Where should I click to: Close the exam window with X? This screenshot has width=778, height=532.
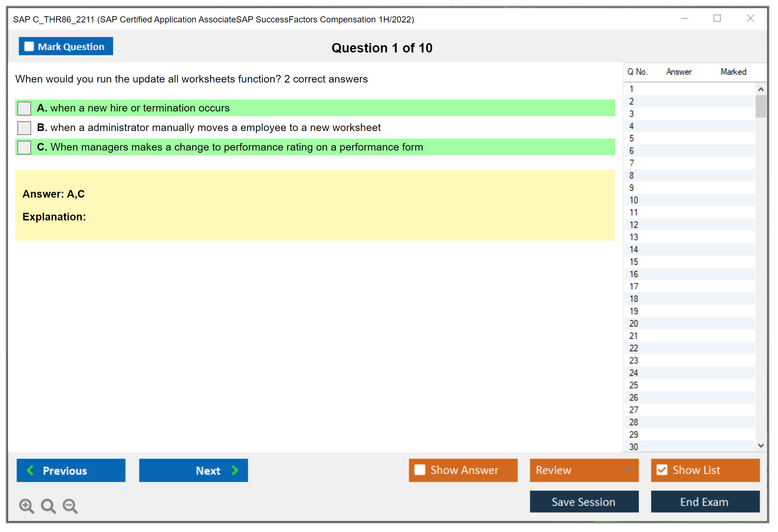coord(750,18)
